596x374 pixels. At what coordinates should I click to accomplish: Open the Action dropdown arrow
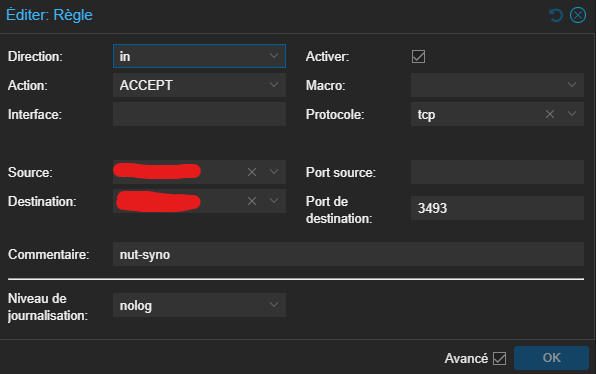tap(274, 85)
